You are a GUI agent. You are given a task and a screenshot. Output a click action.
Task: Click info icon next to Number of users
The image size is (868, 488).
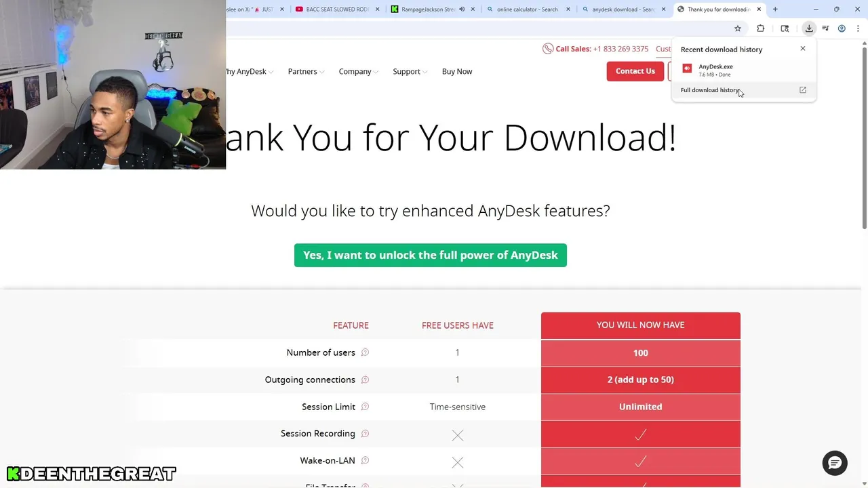(365, 352)
